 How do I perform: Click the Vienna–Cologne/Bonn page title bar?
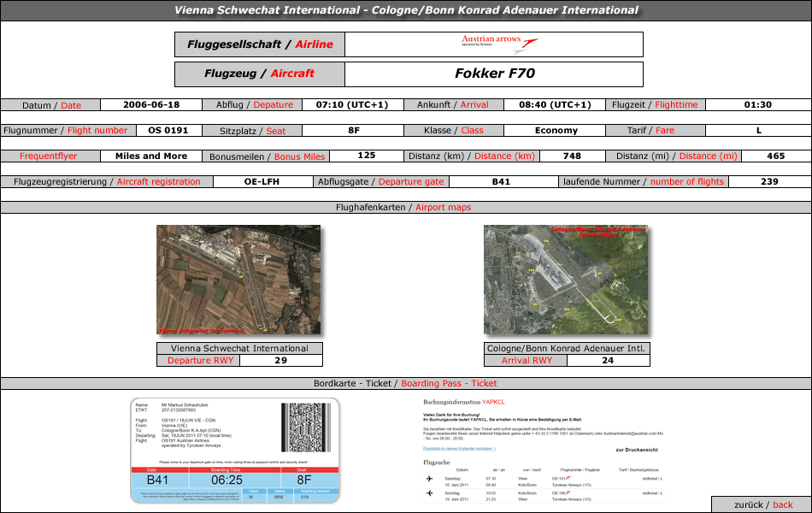[406, 10]
